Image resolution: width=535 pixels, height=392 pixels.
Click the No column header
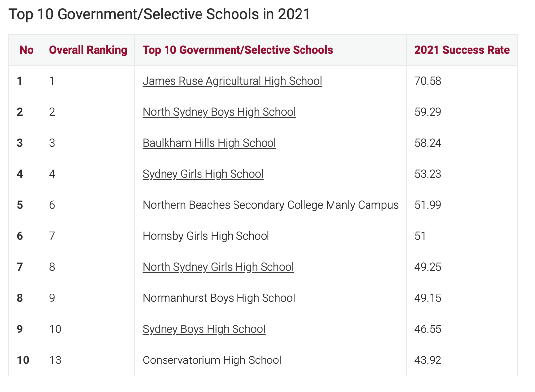click(26, 50)
